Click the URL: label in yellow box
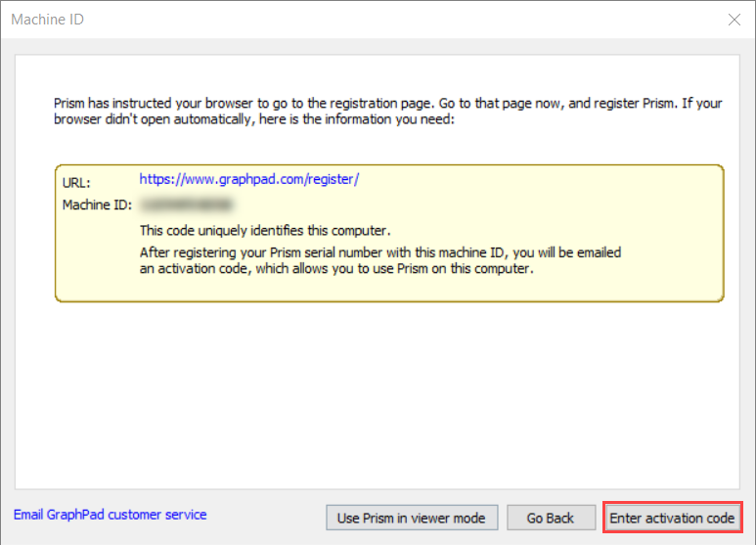This screenshot has height=545, width=756. pyautogui.click(x=76, y=183)
